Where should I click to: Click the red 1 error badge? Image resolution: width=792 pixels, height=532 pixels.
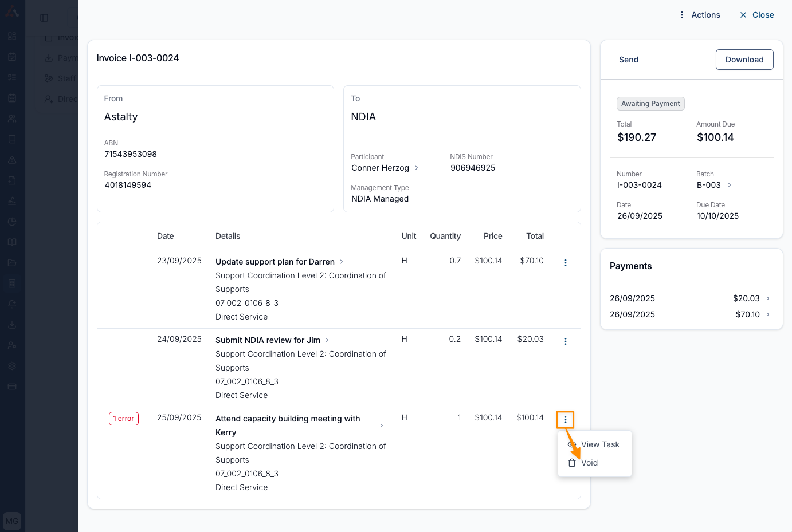click(x=124, y=419)
